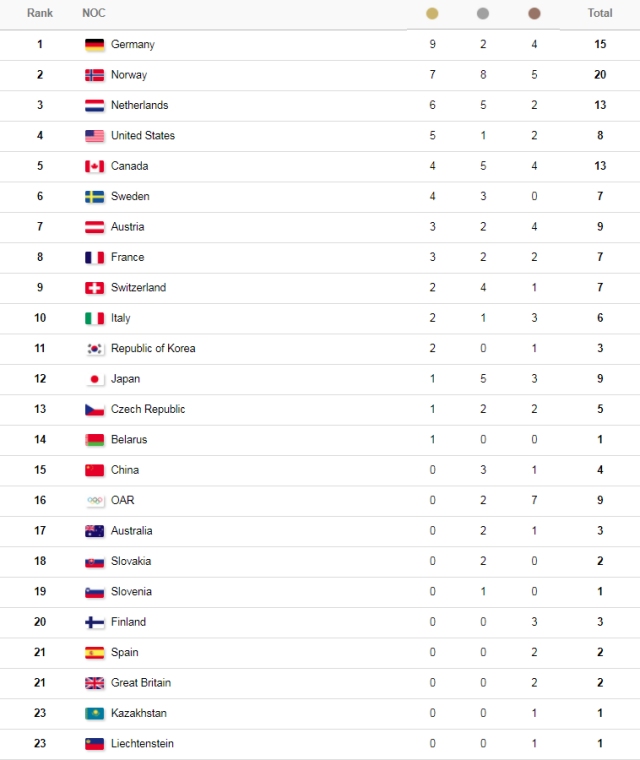Click the silver medal column icon
The height and width of the screenshot is (760, 640).
pos(483,14)
